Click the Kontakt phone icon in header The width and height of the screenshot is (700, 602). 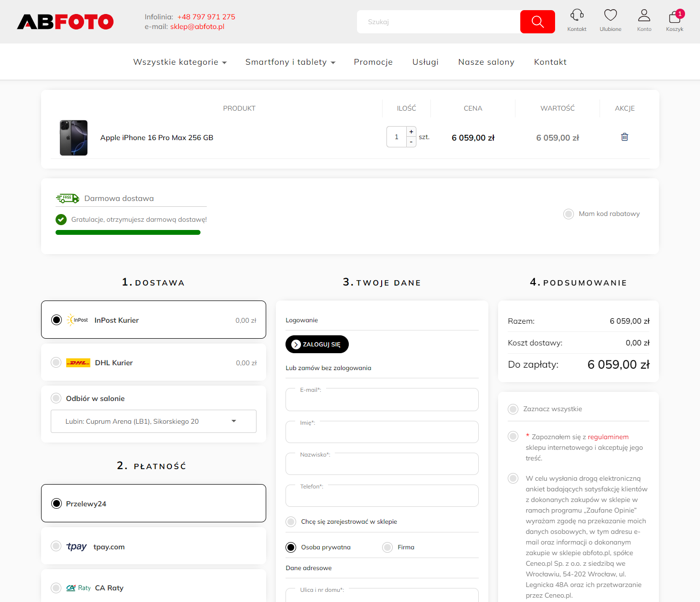pos(576,15)
